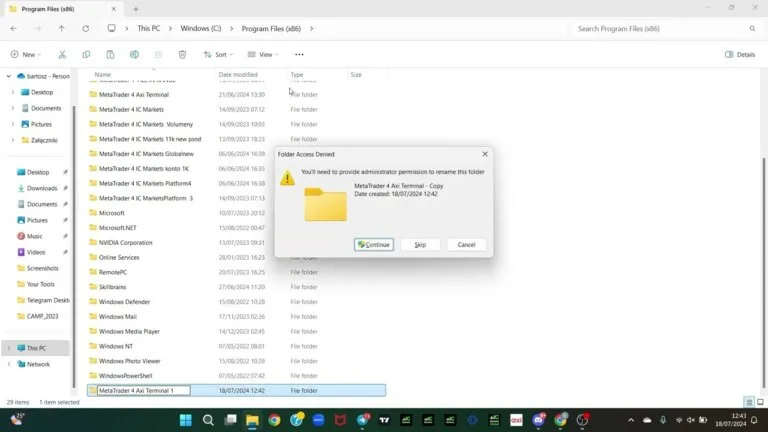Open the New item dropdown
This screenshot has height=432, width=768.
point(26,54)
